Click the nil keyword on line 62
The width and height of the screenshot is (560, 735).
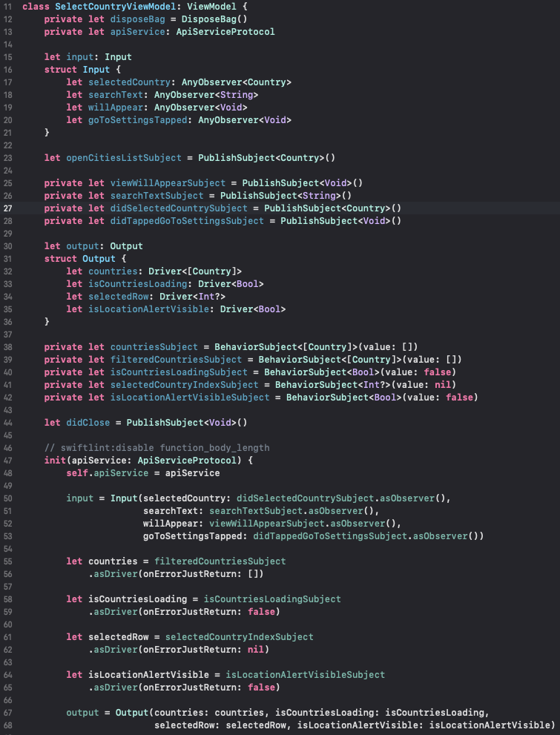[255, 650]
